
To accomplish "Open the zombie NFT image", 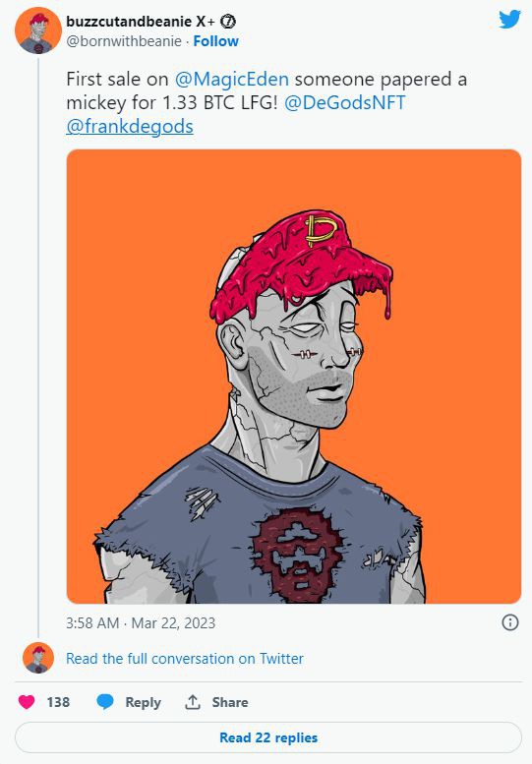I will tap(294, 377).
